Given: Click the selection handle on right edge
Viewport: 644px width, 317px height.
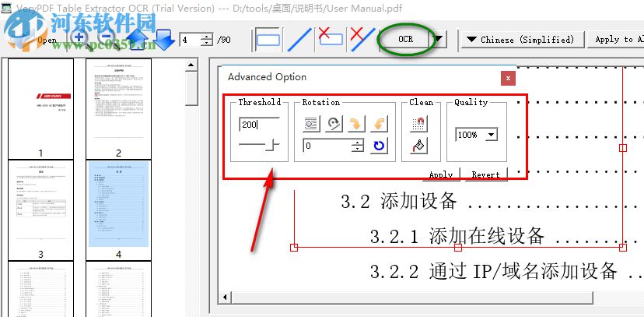Looking at the screenshot, I should pos(623,148).
